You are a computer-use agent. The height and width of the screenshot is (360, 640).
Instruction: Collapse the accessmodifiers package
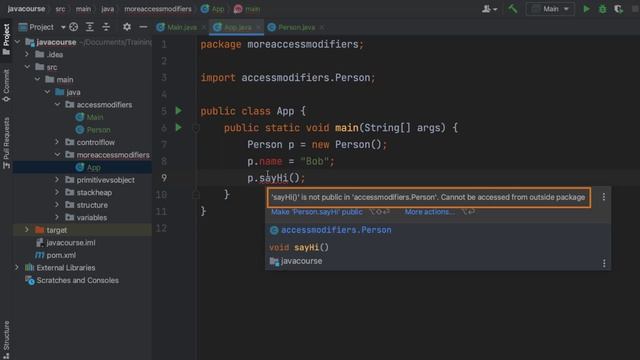click(x=57, y=104)
